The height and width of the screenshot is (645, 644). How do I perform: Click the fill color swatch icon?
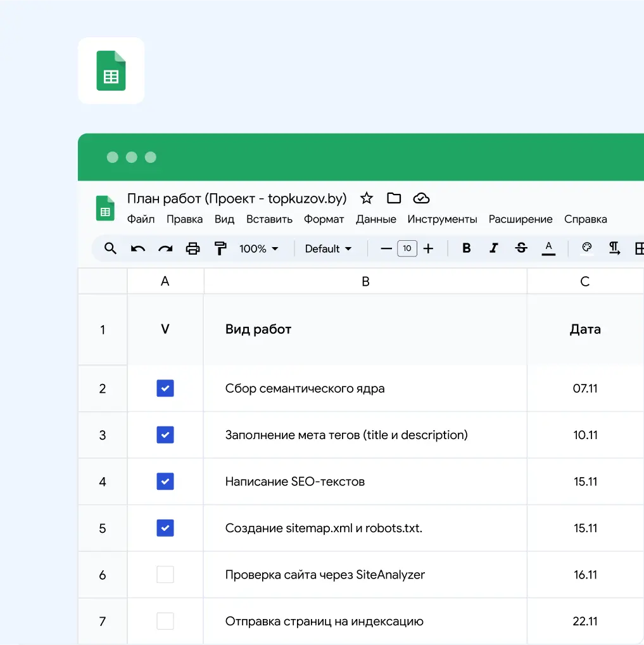pyautogui.click(x=586, y=248)
